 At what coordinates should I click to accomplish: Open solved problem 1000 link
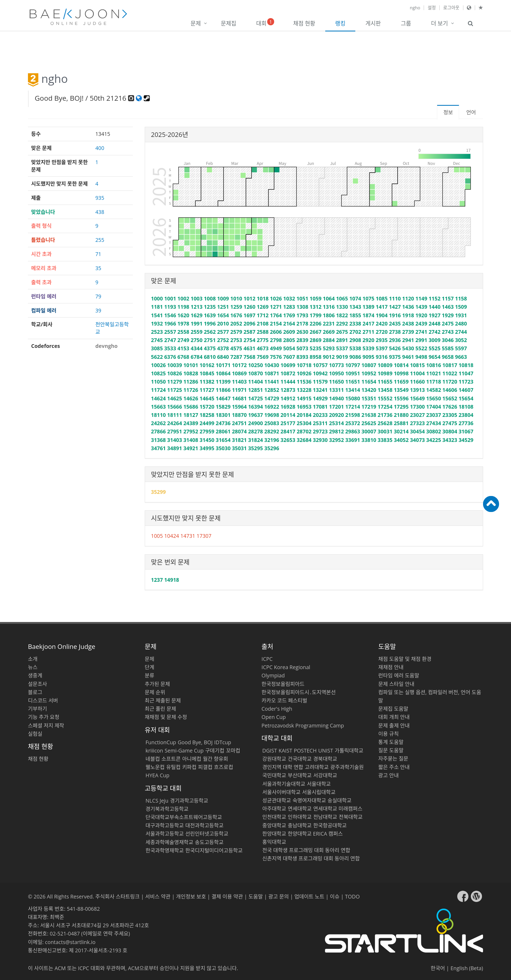click(x=157, y=299)
